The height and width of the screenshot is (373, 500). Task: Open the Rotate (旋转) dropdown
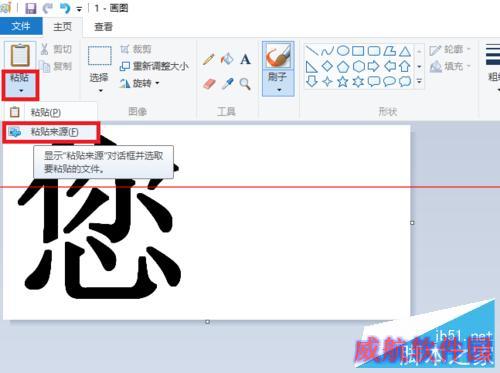pos(140,83)
